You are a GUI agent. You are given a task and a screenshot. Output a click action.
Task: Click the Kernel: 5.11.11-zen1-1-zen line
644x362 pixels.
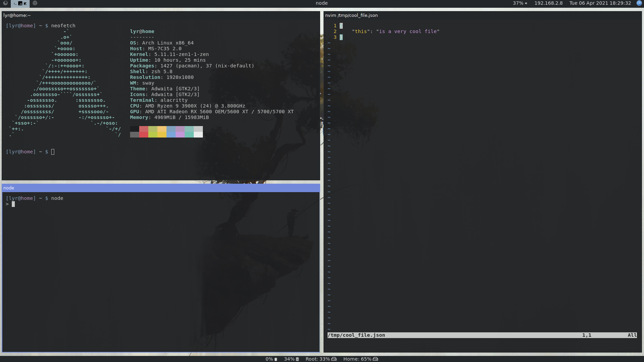170,54
